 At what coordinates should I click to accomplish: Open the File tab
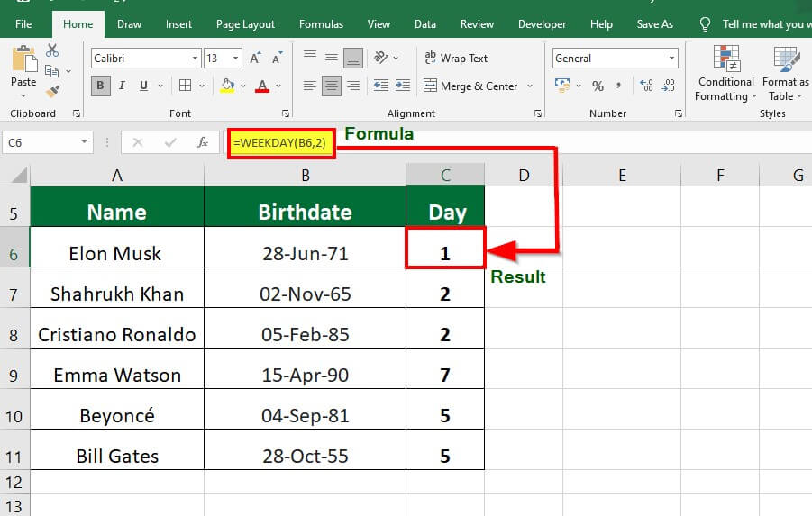coord(23,24)
